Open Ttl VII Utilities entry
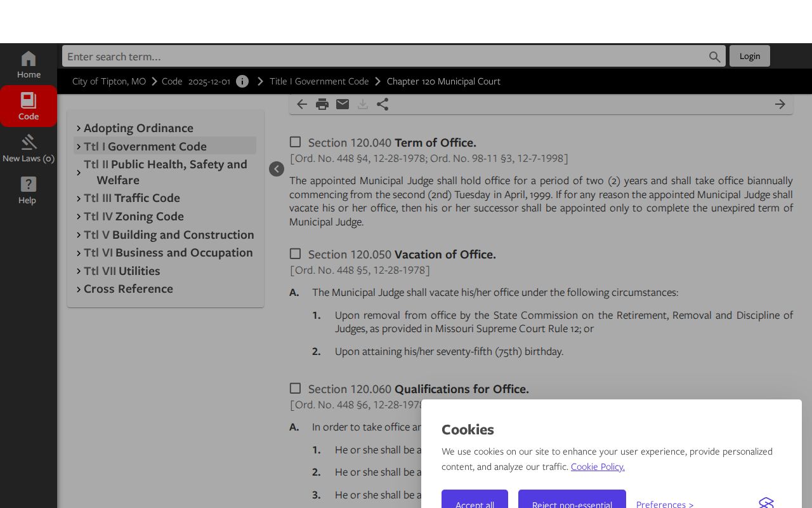Viewport: 812px width, 508px height. [122, 271]
